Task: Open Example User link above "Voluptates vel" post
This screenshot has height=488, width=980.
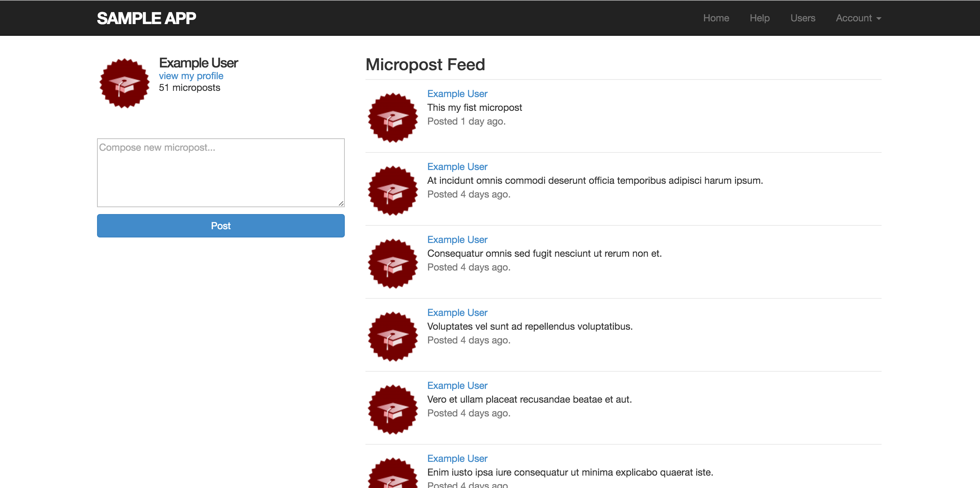Action: pos(457,312)
